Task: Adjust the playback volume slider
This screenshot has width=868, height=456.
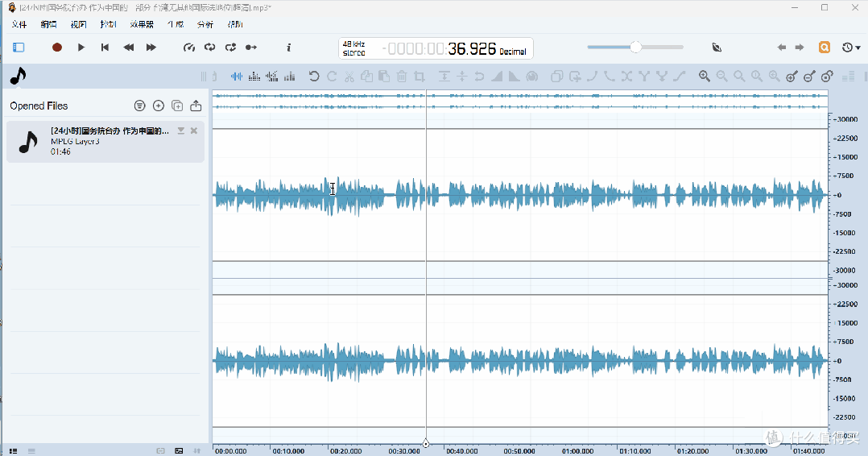Action: 635,48
